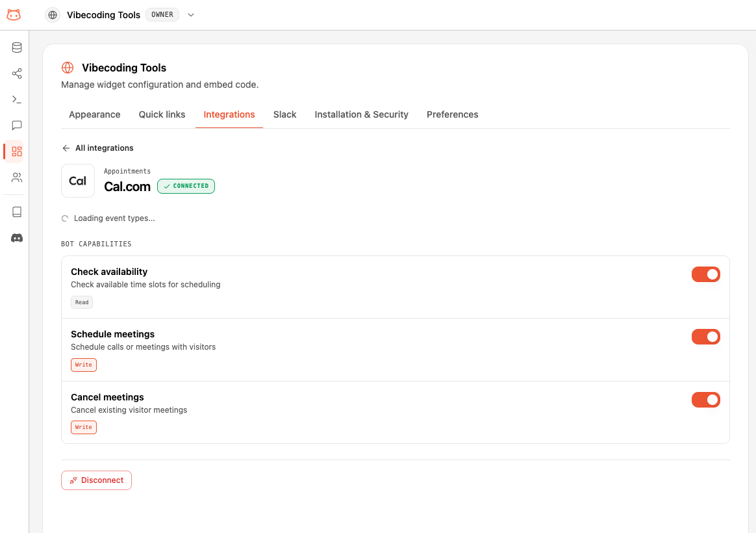Click the 'Cancel meetings' title
Screen dimensions: 756x533
(107, 397)
